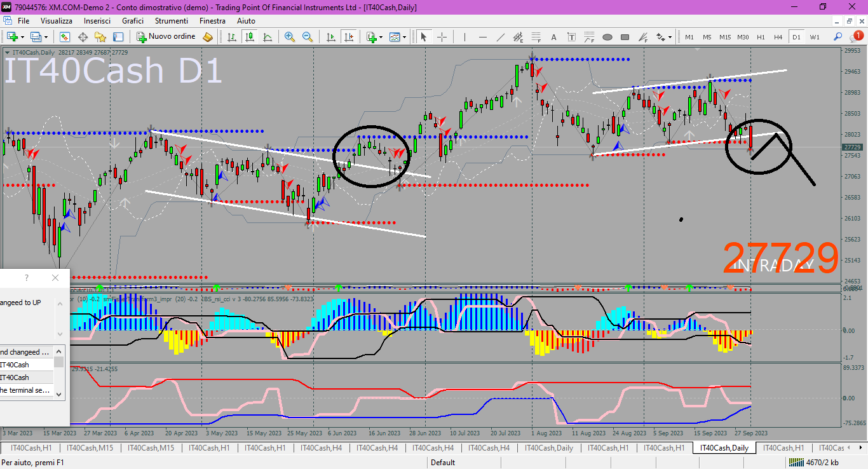868x469 pixels.
Task: Switch to M5 timeframe
Action: (x=707, y=37)
